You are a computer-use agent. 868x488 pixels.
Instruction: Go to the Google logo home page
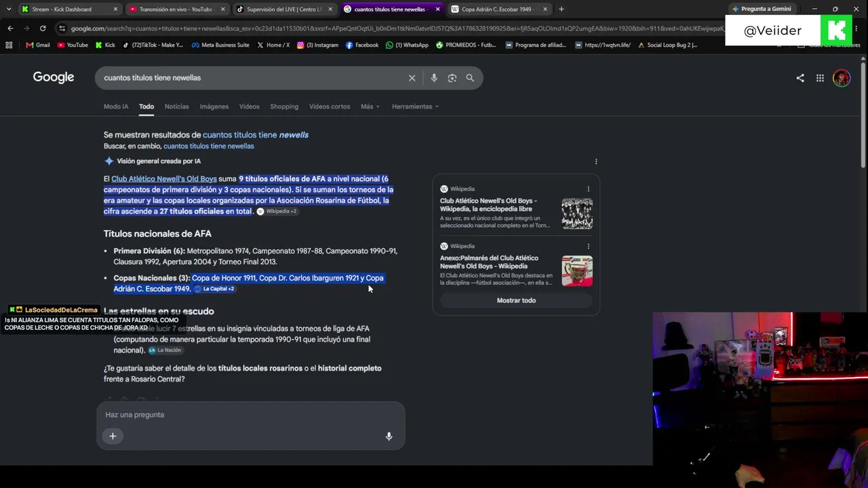(54, 77)
